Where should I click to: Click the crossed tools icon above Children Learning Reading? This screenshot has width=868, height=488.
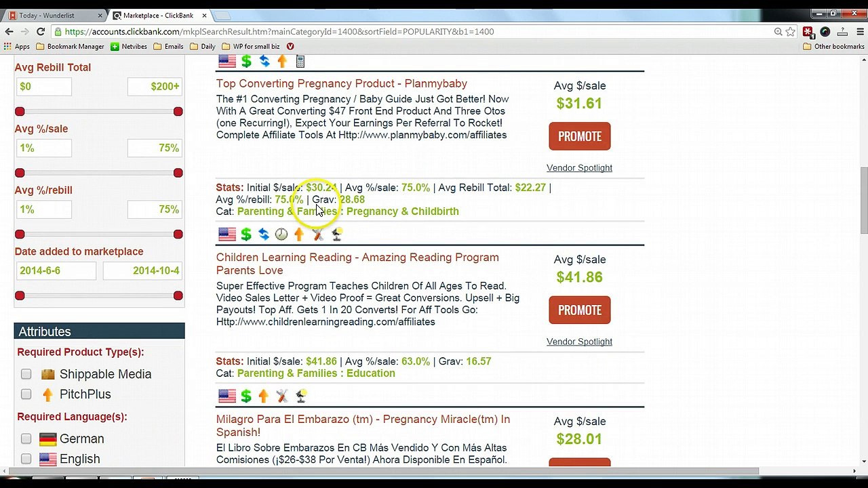[317, 235]
